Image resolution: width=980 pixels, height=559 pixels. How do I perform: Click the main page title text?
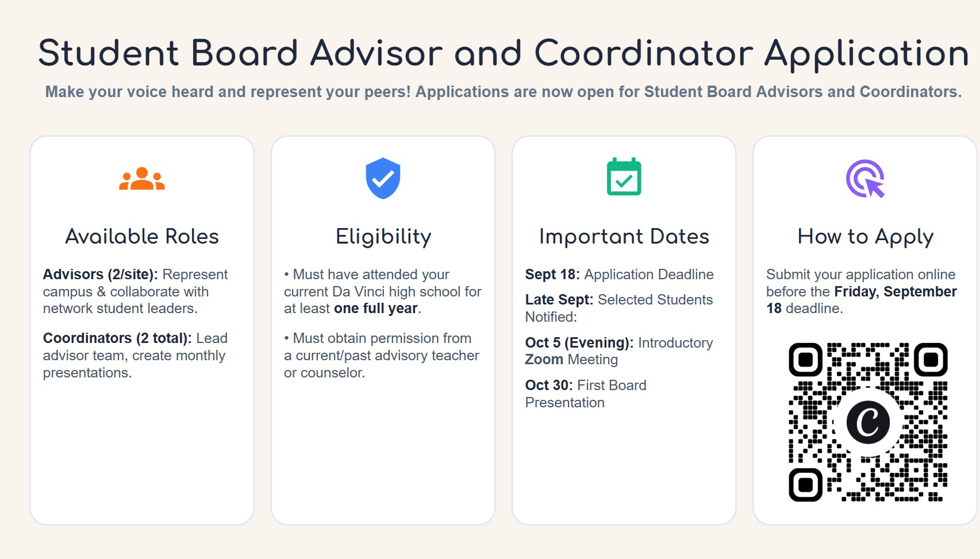504,53
